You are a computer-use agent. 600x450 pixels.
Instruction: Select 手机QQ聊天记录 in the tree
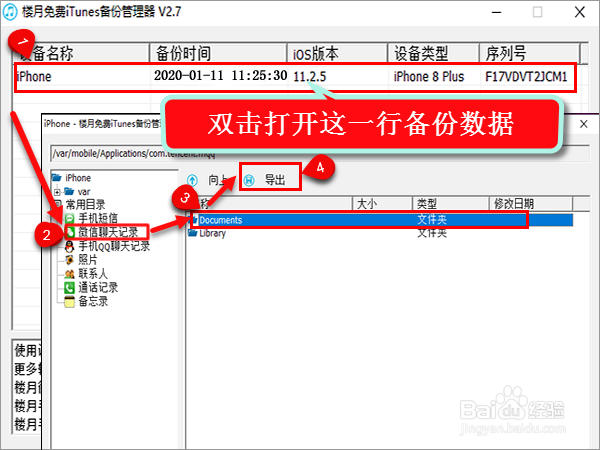[x=114, y=246]
